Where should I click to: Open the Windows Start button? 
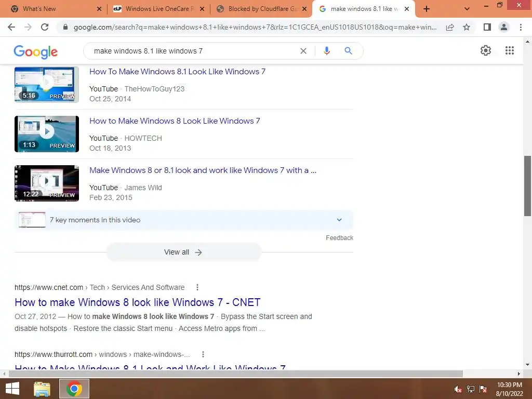[x=12, y=389]
